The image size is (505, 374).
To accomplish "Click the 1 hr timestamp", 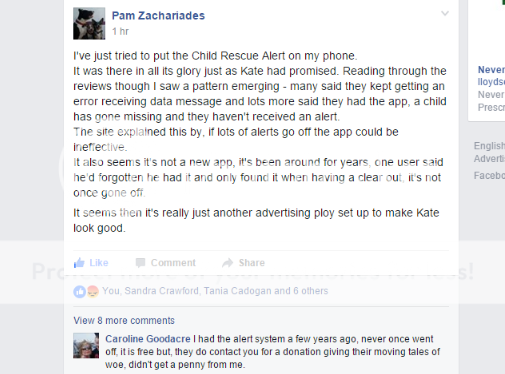I will (120, 31).
